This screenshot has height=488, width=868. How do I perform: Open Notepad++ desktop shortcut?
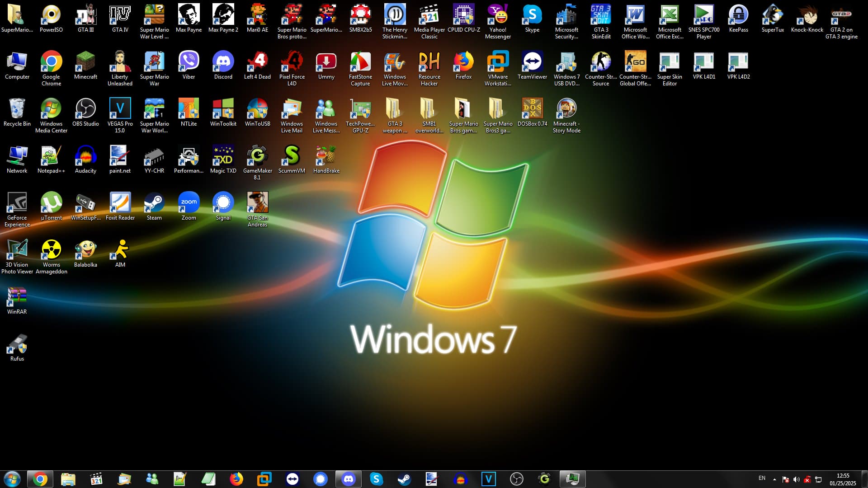51,160
